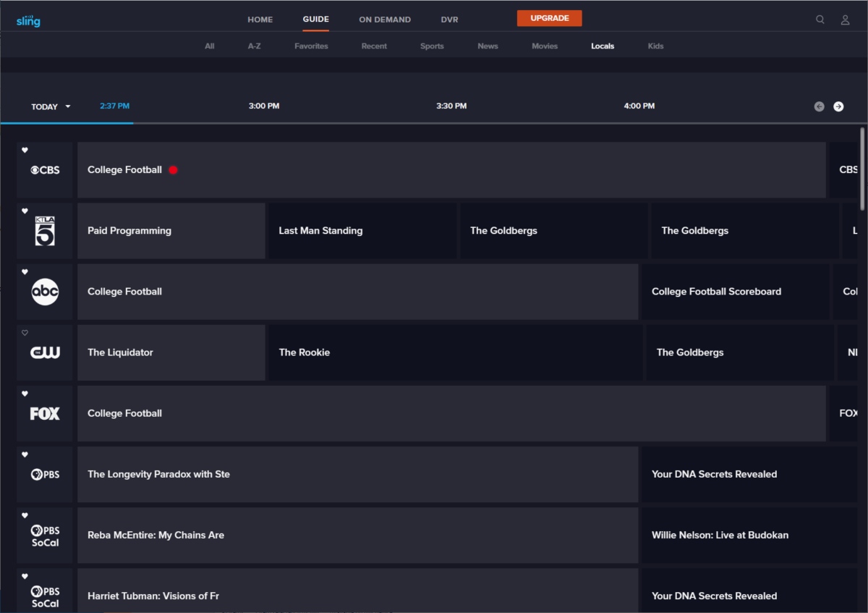The height and width of the screenshot is (613, 868).
Task: Open Harriet Tubman: Visions of Fr
Action: click(x=358, y=591)
